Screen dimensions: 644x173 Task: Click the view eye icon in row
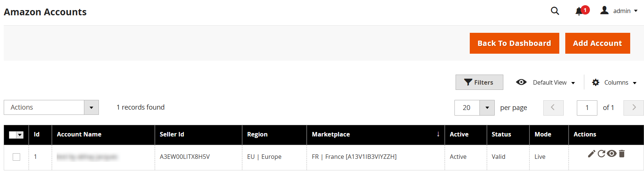[612, 154]
